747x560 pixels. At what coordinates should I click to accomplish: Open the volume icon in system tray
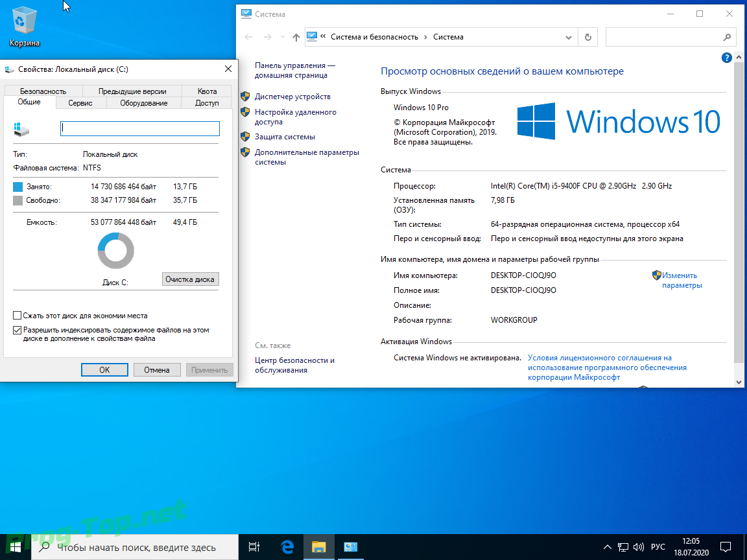pos(638,546)
